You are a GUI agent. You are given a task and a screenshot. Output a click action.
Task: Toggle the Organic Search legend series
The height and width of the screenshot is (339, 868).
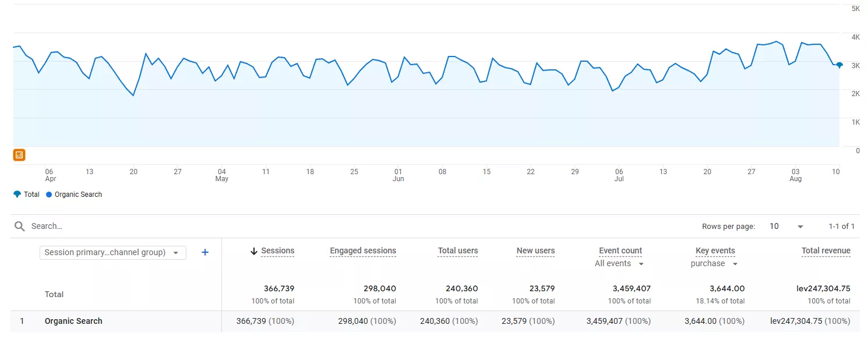click(73, 195)
